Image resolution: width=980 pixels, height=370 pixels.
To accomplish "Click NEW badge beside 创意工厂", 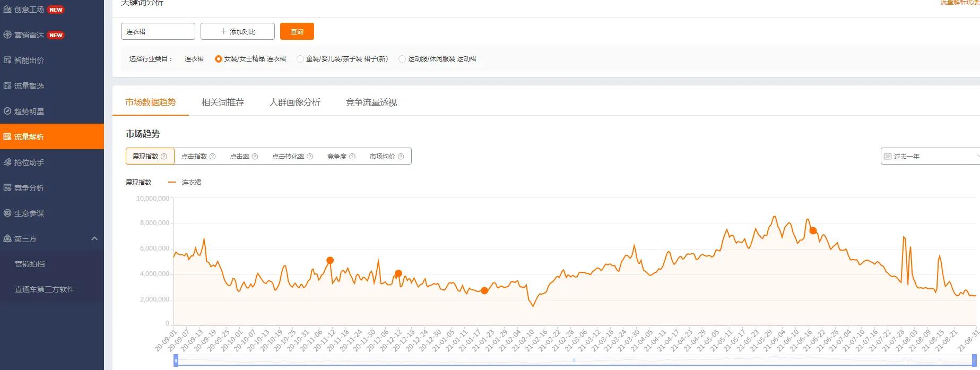I will 56,10.
